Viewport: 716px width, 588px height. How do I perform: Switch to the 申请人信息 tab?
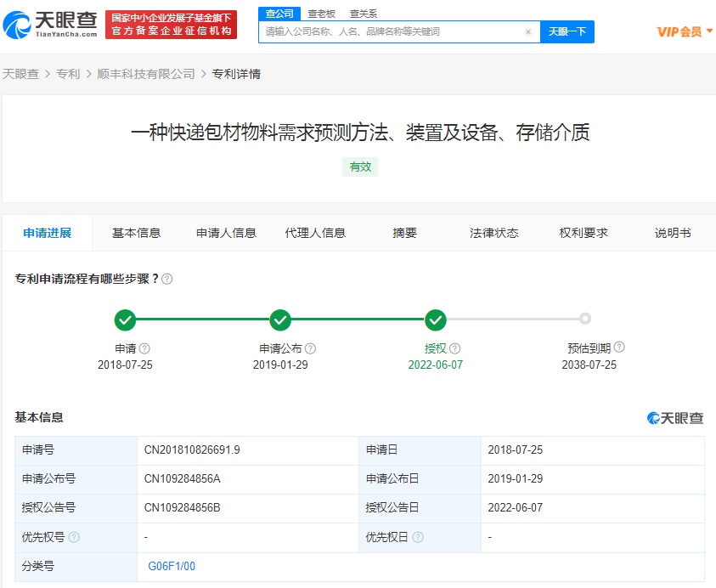tap(226, 233)
